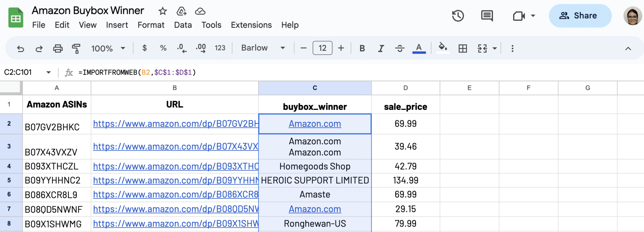The height and width of the screenshot is (232, 644).
Task: Star the Amazon Buybox Winner document
Action: (163, 11)
